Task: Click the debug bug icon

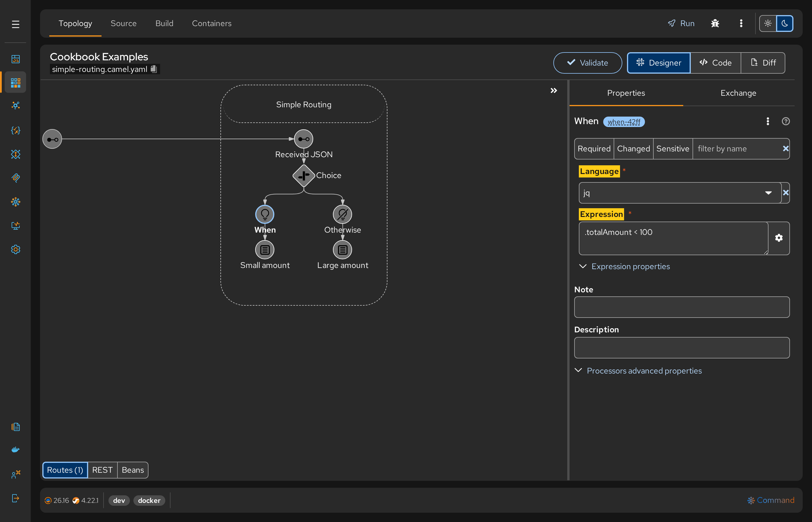Action: [715, 23]
